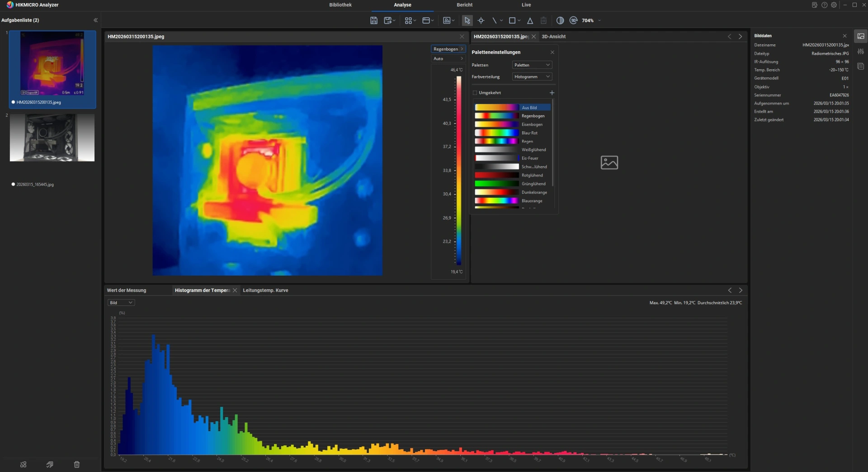
Task: Expand the Bild dropdown in histogram panel
Action: pos(121,303)
